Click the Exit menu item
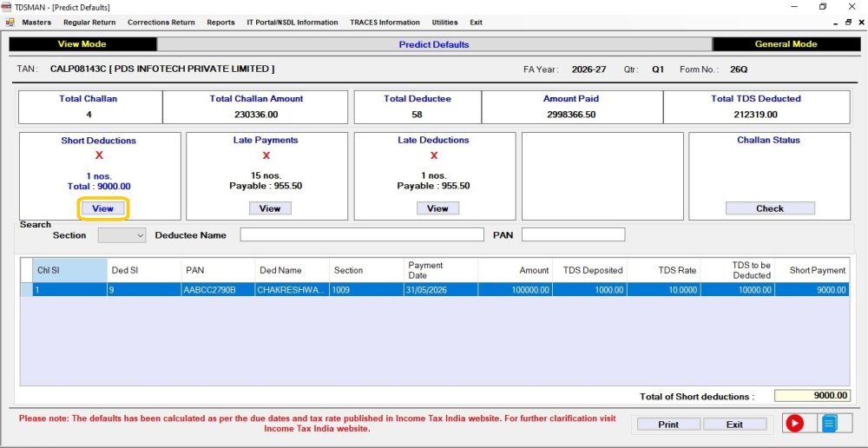This screenshot has height=448, width=868. 476,23
